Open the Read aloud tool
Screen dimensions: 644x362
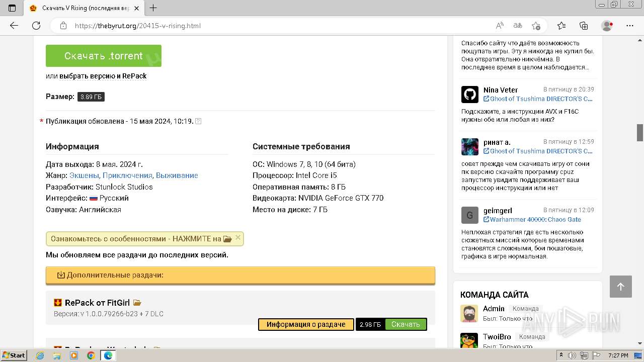[x=500, y=26]
